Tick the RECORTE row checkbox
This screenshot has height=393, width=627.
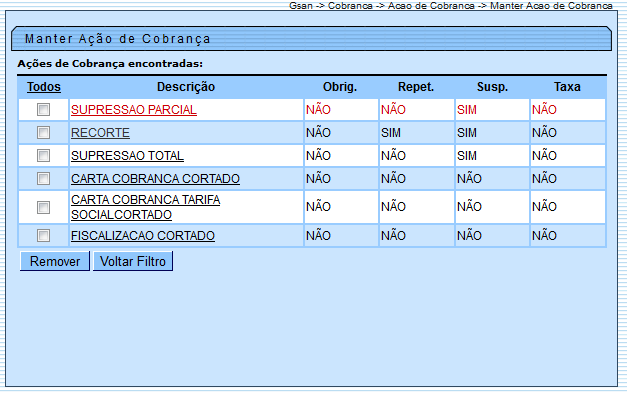(x=43, y=132)
